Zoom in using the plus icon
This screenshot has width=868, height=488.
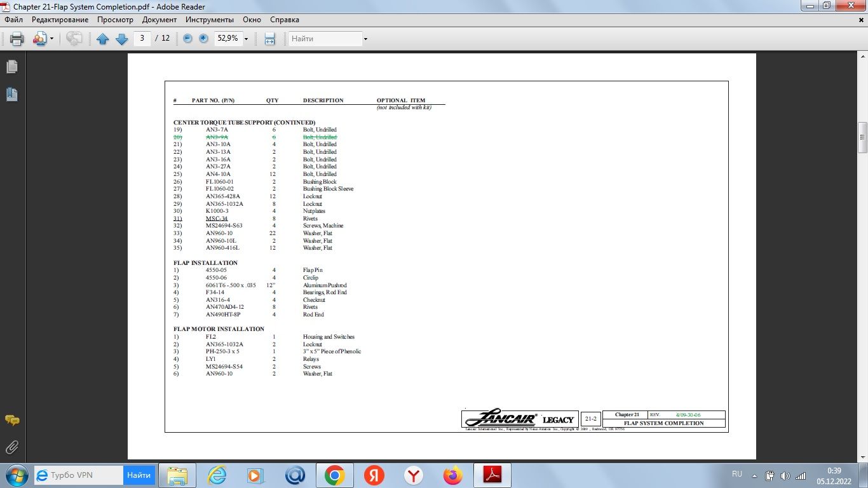coord(203,38)
